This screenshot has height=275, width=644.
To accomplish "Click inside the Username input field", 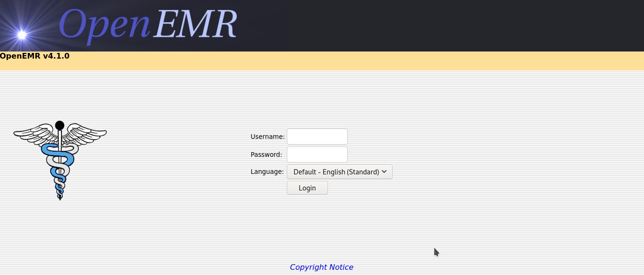I will click(x=317, y=136).
